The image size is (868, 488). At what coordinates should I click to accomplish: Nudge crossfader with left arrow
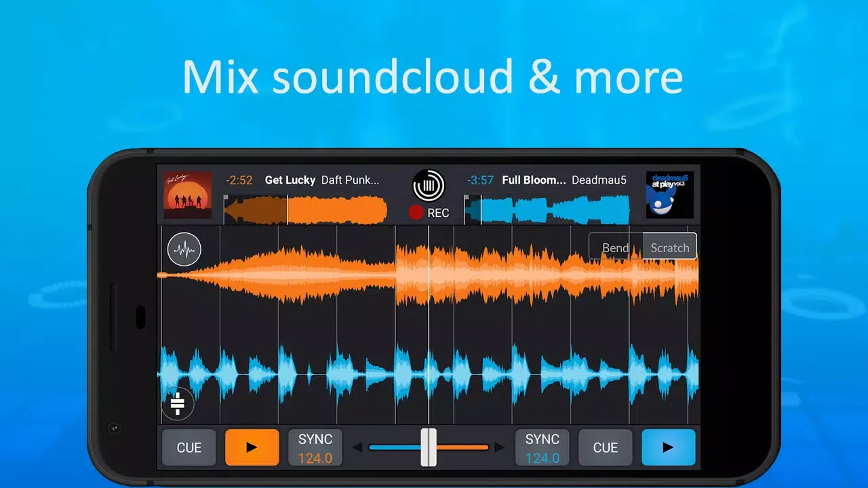357,447
